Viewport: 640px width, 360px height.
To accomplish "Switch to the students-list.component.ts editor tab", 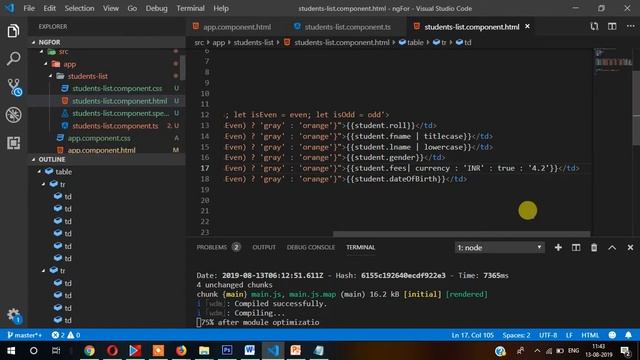I will coord(347,27).
